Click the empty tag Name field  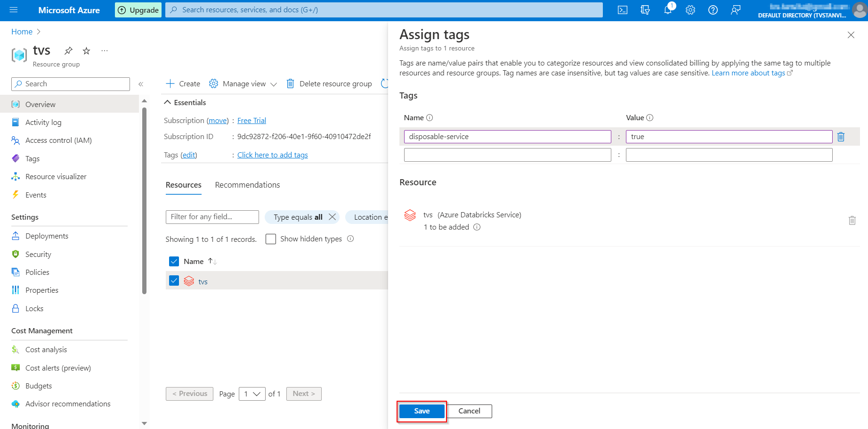pyautogui.click(x=507, y=155)
